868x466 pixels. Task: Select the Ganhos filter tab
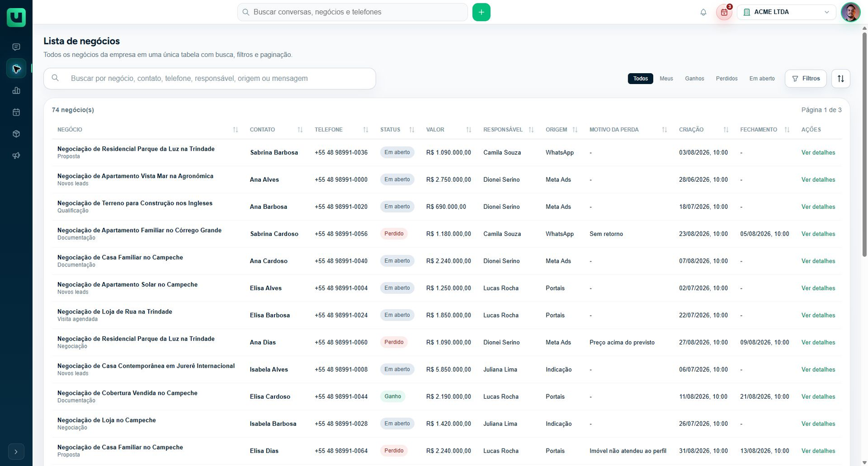pos(694,79)
